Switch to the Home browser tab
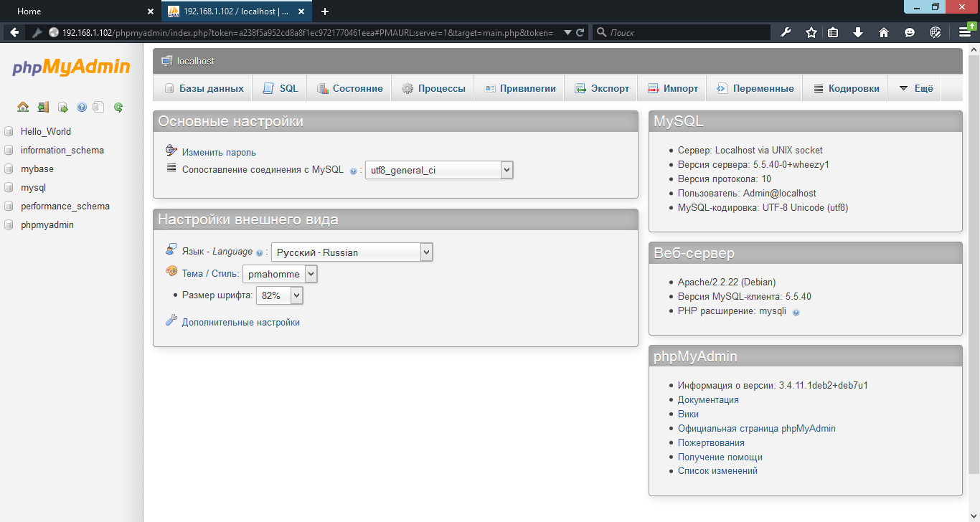 pyautogui.click(x=79, y=11)
